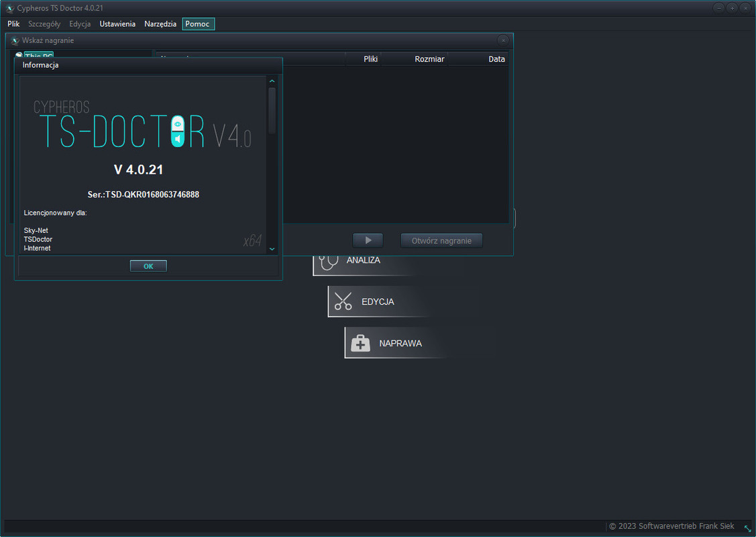
Task: Open the Plik menu
Action: coord(13,23)
